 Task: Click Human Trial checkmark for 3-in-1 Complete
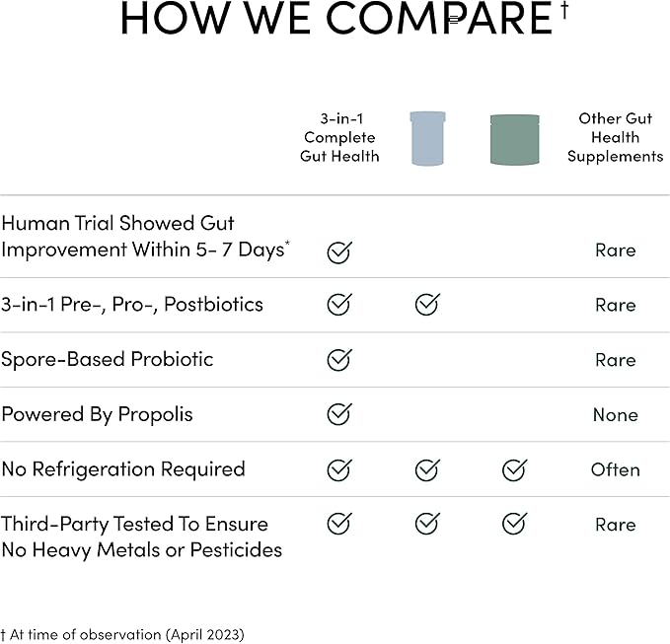click(x=338, y=251)
